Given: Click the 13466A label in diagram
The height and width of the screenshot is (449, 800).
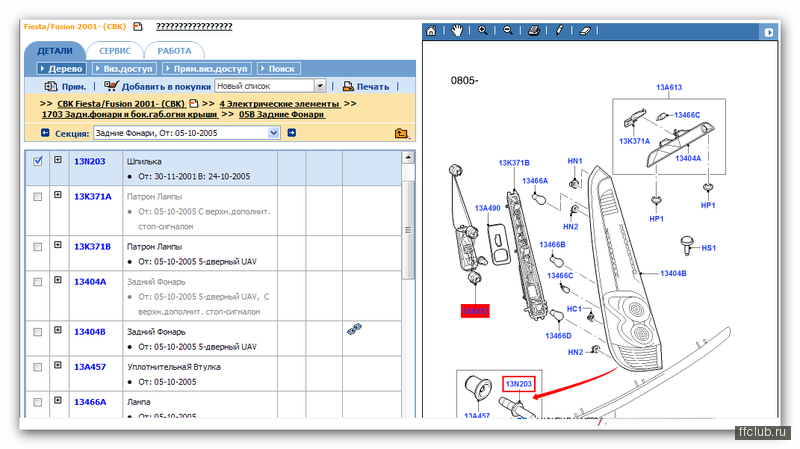Looking at the screenshot, I should [535, 181].
